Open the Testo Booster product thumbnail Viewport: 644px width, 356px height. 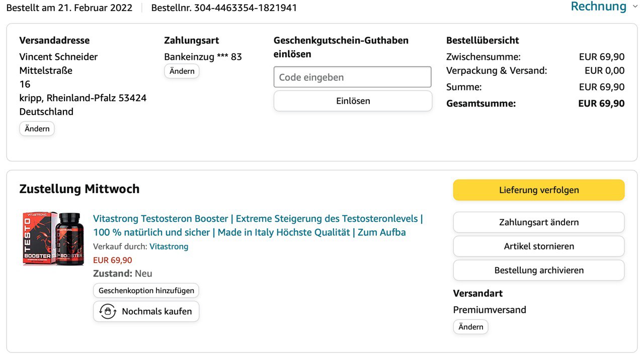click(53, 239)
